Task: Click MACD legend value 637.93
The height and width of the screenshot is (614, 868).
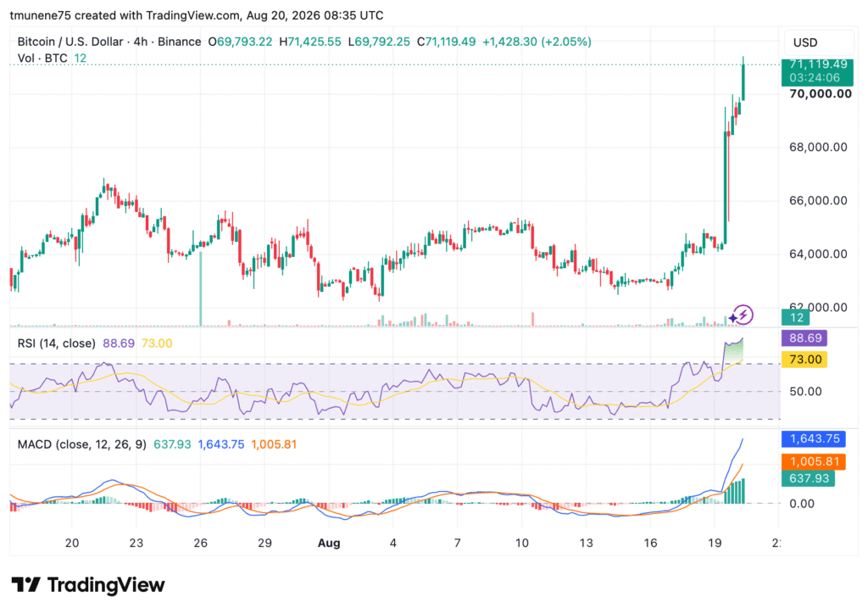Action: coord(172,444)
